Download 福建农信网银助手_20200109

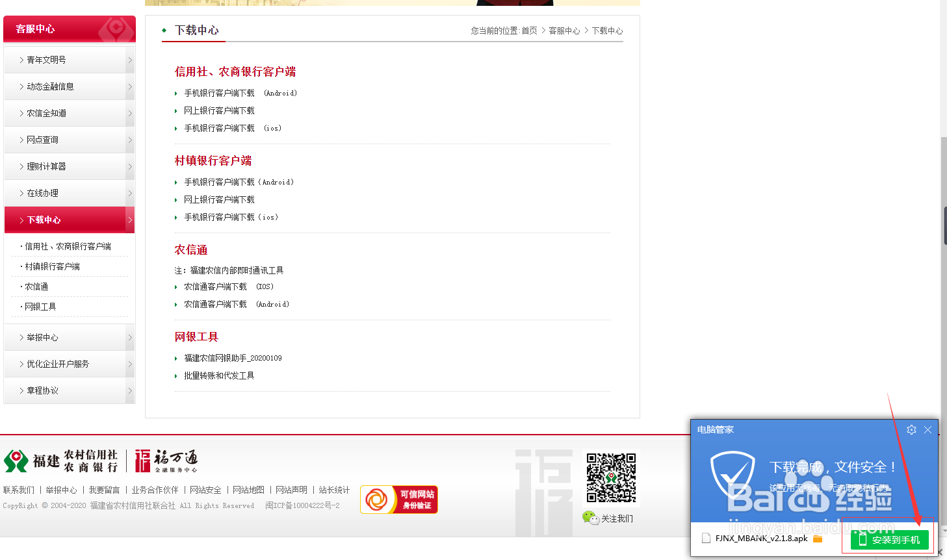pyautogui.click(x=233, y=358)
